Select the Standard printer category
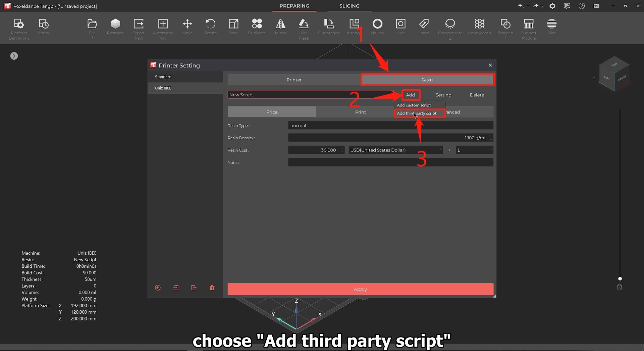The height and width of the screenshot is (351, 644). (x=185, y=77)
